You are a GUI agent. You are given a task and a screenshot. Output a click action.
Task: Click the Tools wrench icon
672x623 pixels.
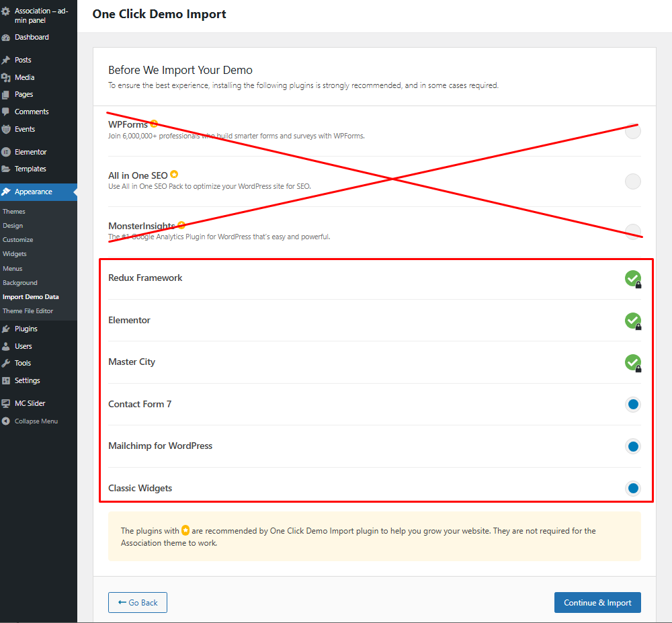point(6,364)
